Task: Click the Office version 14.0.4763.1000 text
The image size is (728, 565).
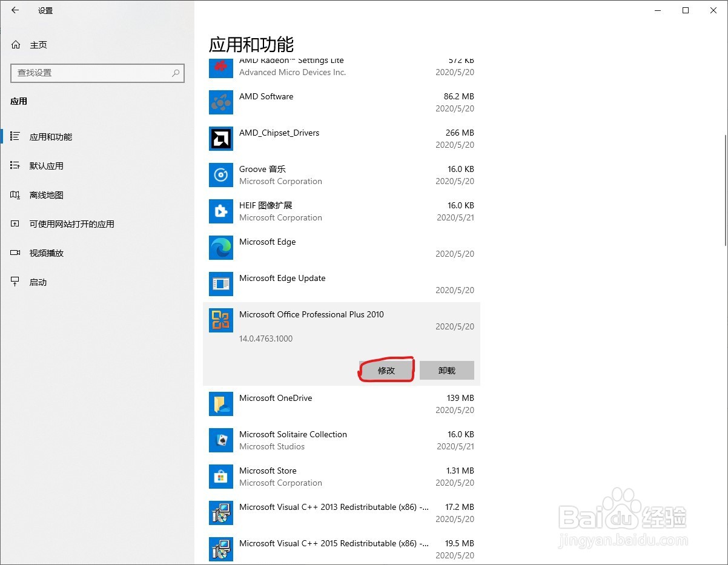Action: (266, 339)
